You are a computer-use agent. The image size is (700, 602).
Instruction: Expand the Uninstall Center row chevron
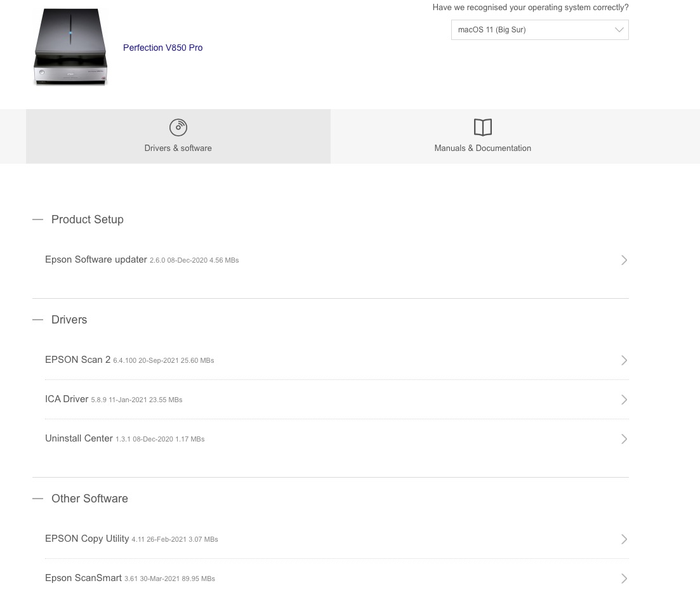624,439
